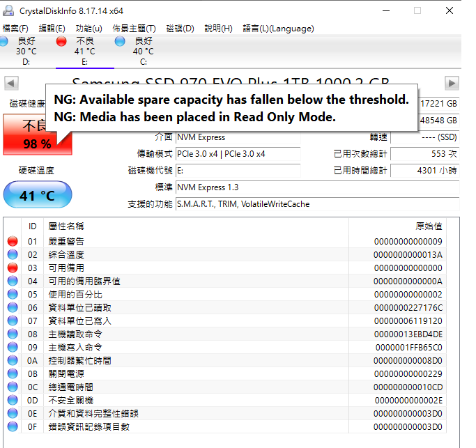Open the 功能(u) menu
Image resolution: width=476 pixels, height=448 pixels.
[x=88, y=29]
